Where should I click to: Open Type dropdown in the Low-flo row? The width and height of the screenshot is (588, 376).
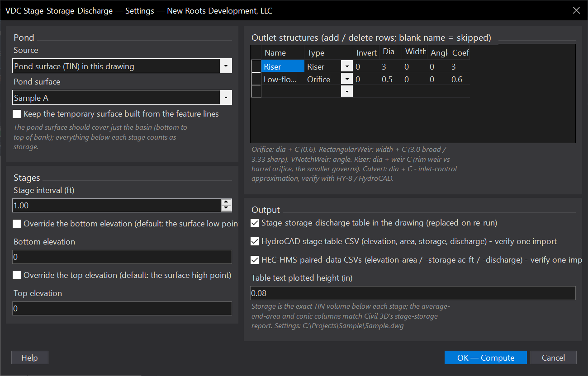[x=346, y=79]
